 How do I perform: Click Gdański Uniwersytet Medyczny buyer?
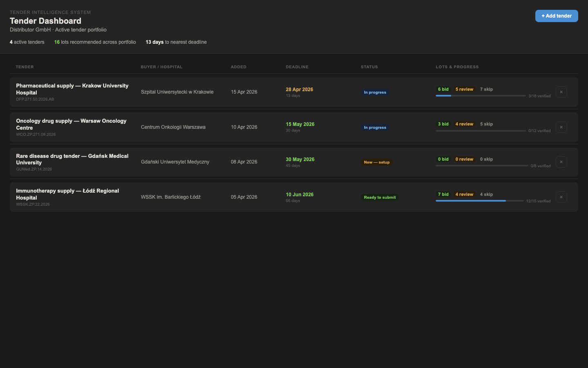click(175, 162)
